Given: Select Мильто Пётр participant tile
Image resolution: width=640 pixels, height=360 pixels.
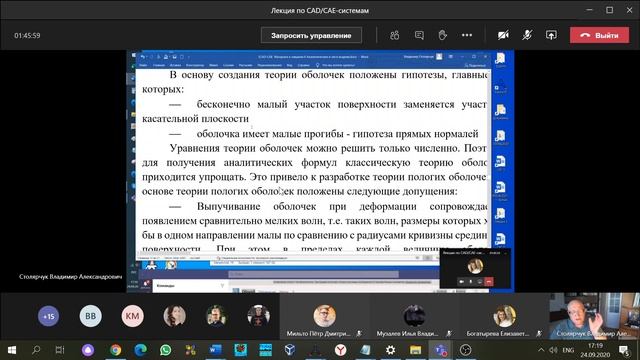Looking at the screenshot, I should tap(324, 316).
